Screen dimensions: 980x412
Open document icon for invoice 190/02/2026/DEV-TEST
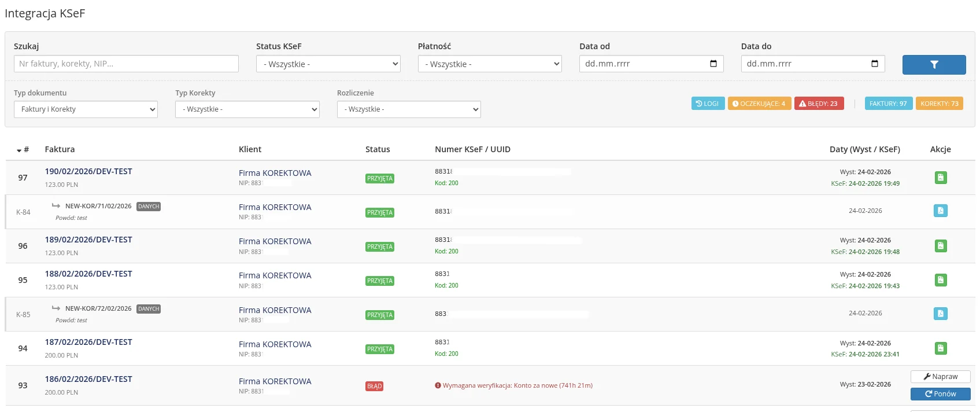(x=940, y=178)
